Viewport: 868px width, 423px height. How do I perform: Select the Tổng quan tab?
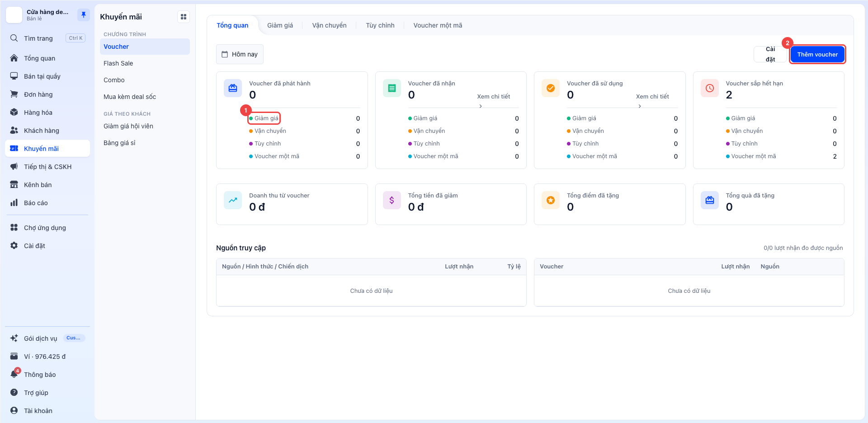click(x=232, y=25)
